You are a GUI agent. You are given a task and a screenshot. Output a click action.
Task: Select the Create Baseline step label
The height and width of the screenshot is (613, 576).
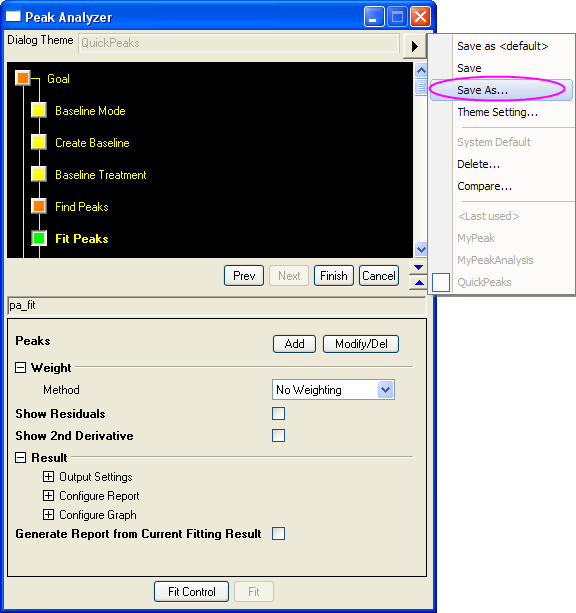click(92, 143)
